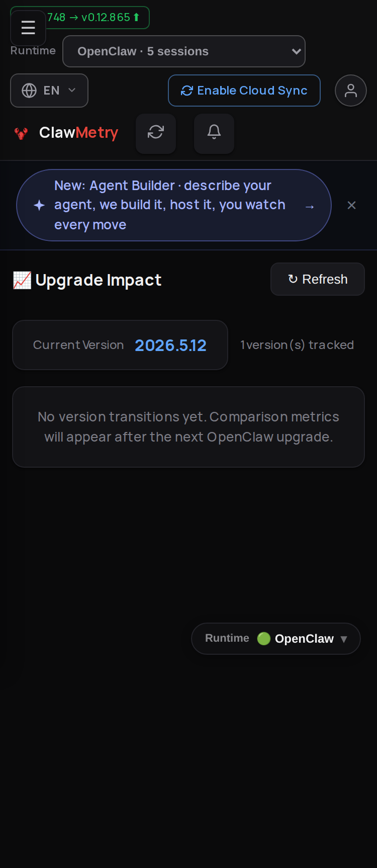Click Enable Cloud Sync button
The image size is (377, 868).
click(x=244, y=91)
